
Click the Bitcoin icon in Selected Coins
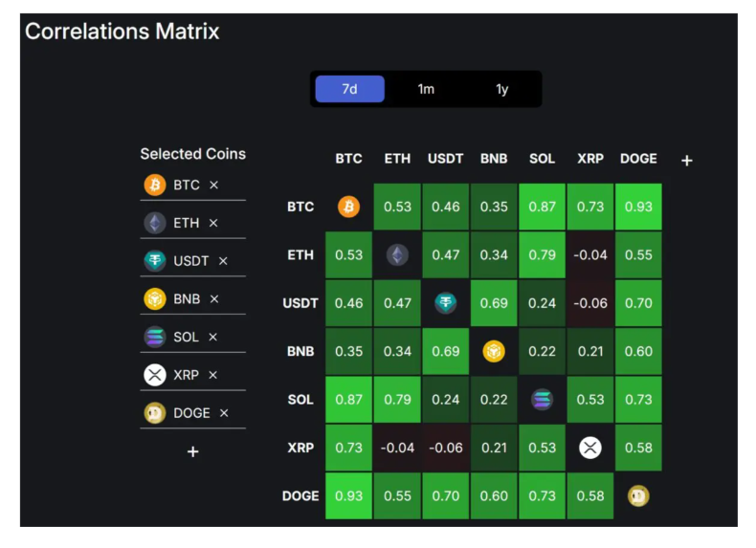155,185
